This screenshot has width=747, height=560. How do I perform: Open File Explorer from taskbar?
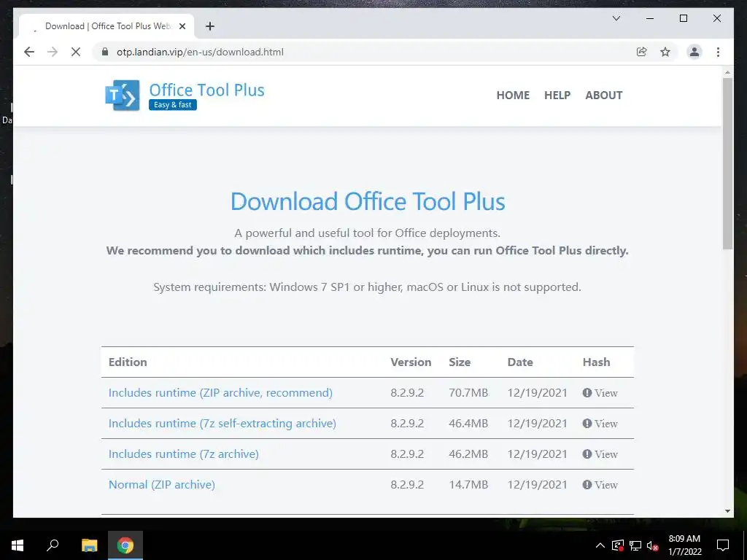(89, 545)
